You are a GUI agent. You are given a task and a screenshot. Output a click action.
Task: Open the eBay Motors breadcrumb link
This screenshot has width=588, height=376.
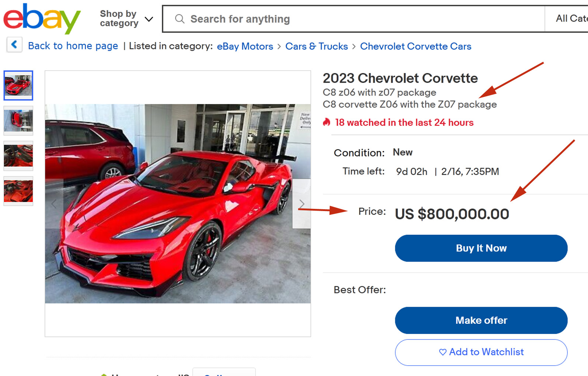(x=245, y=46)
